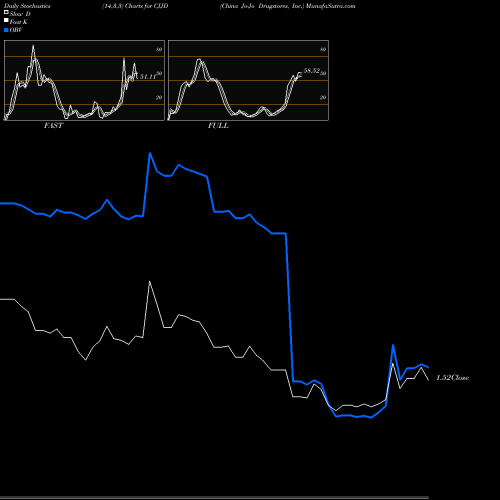Click the Fast K legend swatch
The height and width of the screenshot is (500, 500).
click(x=6, y=21)
